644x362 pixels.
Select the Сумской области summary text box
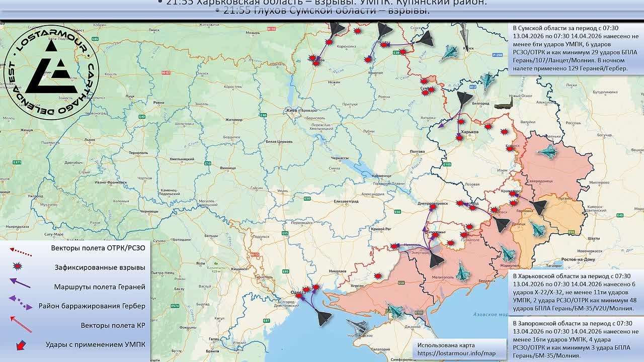pyautogui.click(x=576, y=48)
